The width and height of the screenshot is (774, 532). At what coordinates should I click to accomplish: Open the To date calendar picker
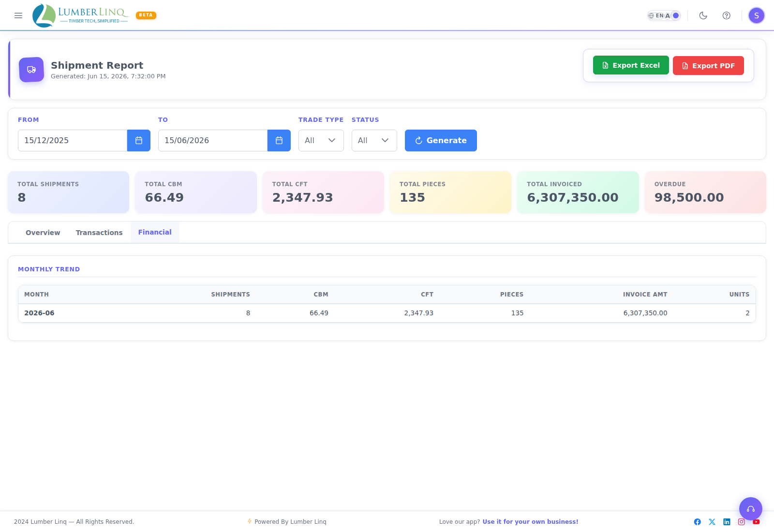[x=279, y=140]
